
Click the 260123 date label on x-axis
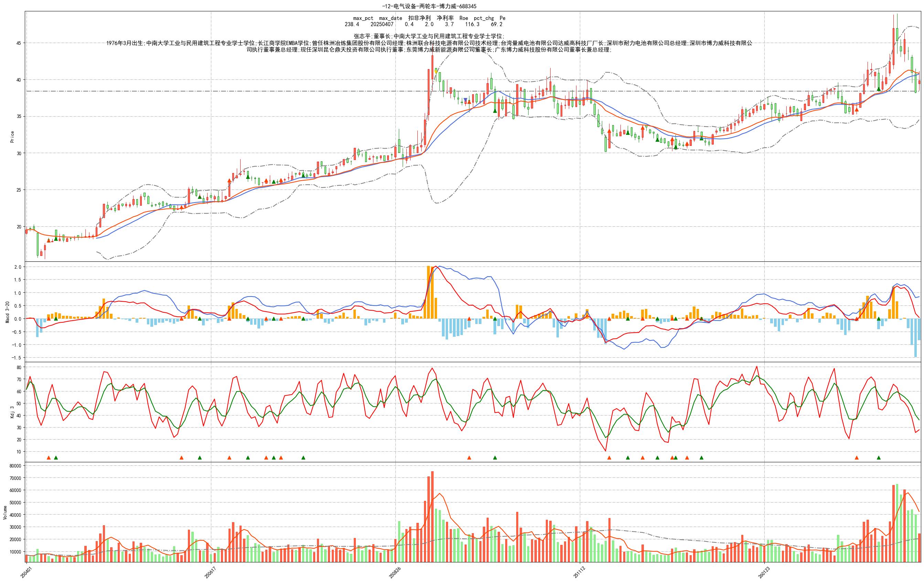764,573
